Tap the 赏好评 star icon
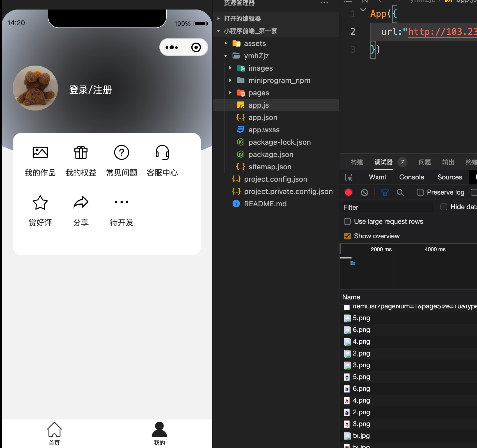The width and height of the screenshot is (477, 448). click(40, 202)
